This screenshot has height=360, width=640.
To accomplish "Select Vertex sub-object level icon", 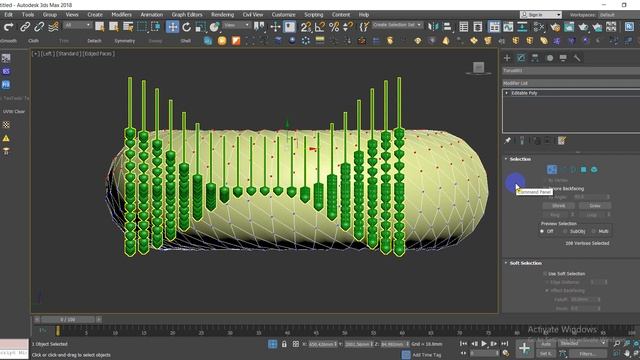I will click(x=551, y=169).
